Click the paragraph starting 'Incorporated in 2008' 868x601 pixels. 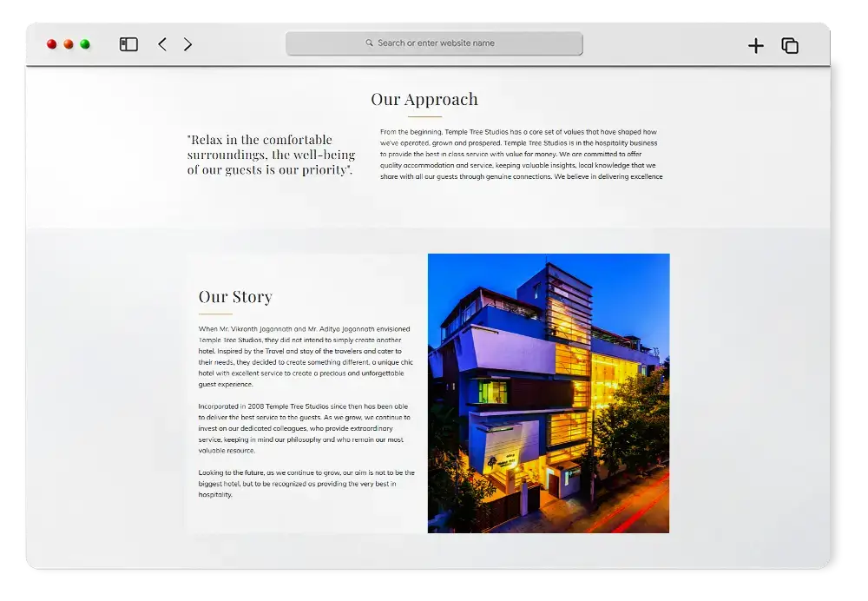[305, 428]
